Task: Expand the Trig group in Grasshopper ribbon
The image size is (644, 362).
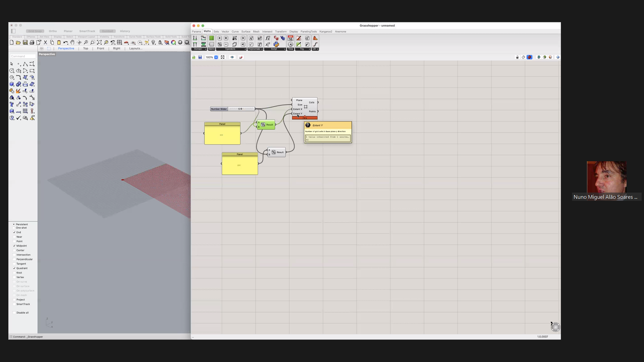Action: 309,49
